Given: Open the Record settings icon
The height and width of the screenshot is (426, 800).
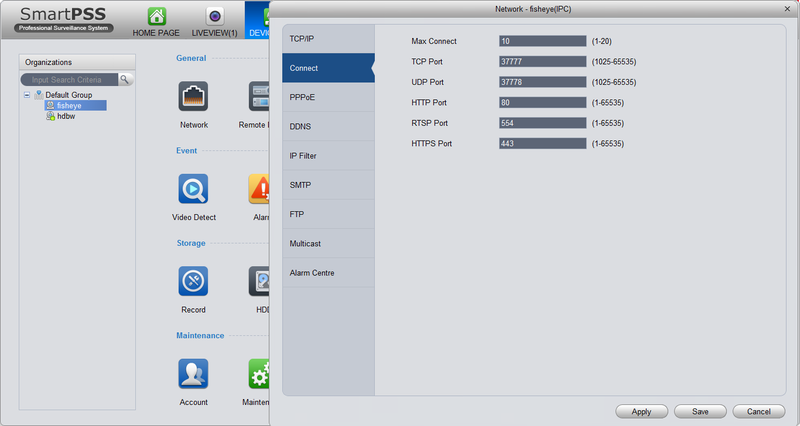Looking at the screenshot, I should tap(193, 281).
